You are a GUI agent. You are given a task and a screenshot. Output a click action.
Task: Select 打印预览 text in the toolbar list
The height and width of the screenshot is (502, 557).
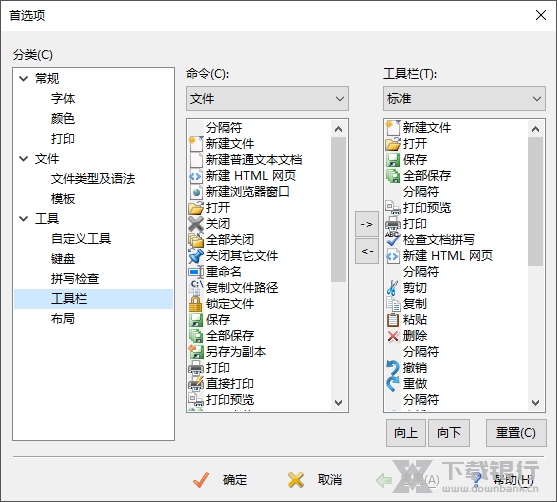427,207
